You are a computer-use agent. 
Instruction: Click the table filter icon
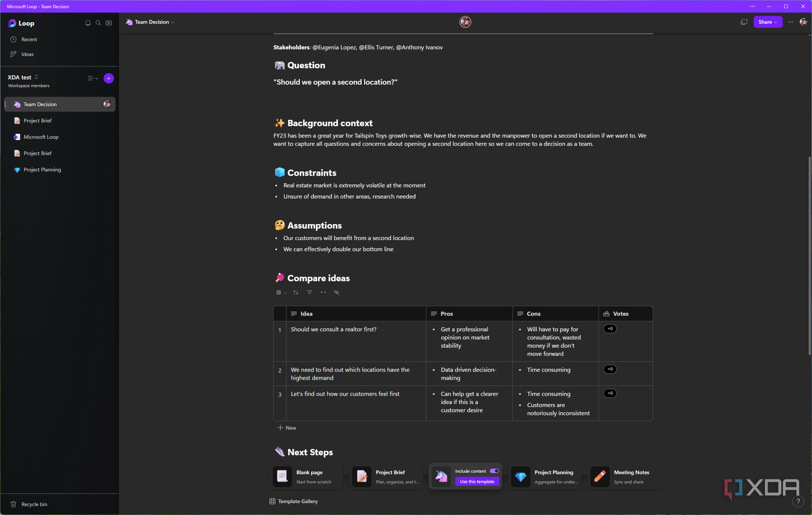[310, 292]
